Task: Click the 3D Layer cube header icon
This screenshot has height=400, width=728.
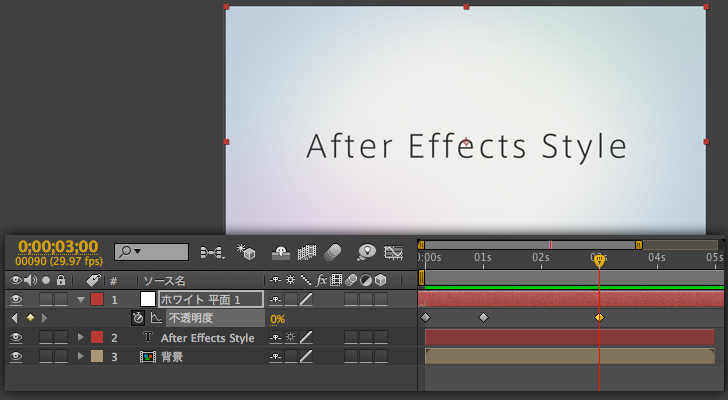Action: [x=381, y=280]
